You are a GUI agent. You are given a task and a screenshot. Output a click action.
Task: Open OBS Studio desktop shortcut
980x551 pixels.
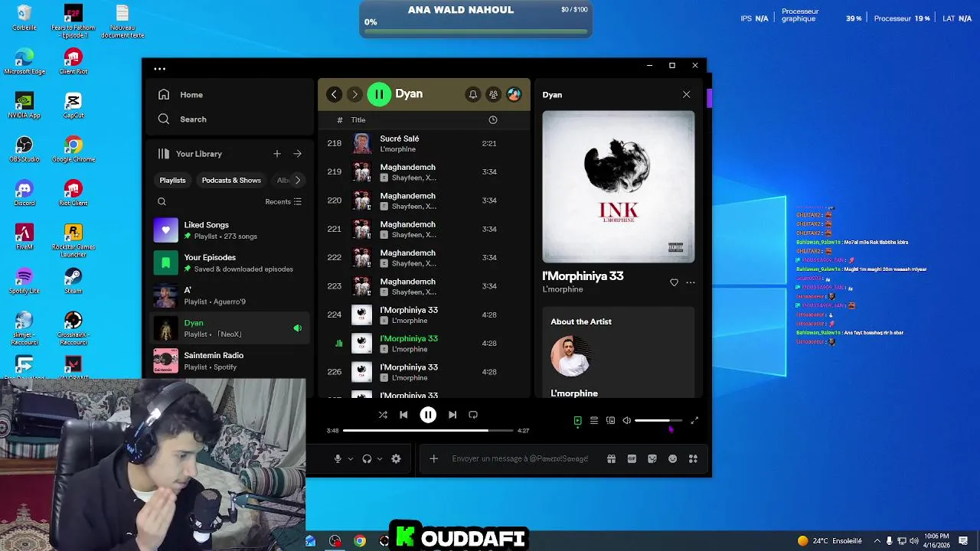[x=24, y=148]
